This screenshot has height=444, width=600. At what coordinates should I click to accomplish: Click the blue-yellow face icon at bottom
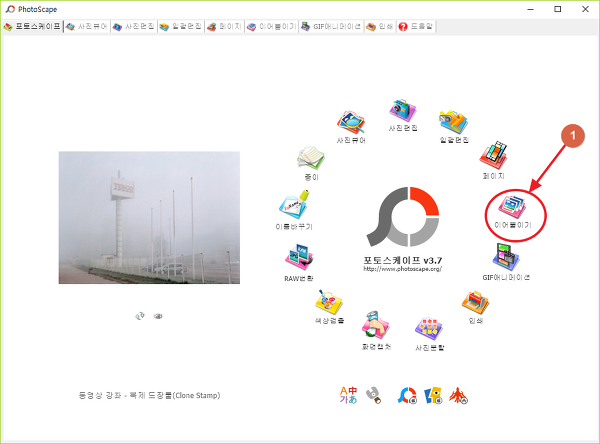tap(433, 395)
